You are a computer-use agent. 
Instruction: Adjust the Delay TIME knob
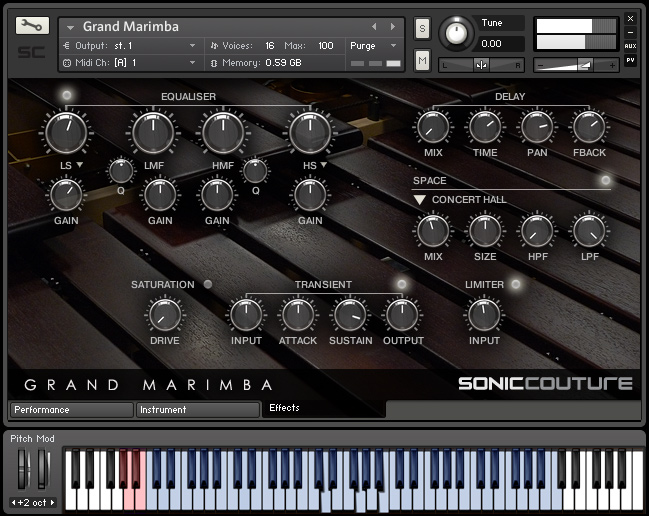[485, 127]
